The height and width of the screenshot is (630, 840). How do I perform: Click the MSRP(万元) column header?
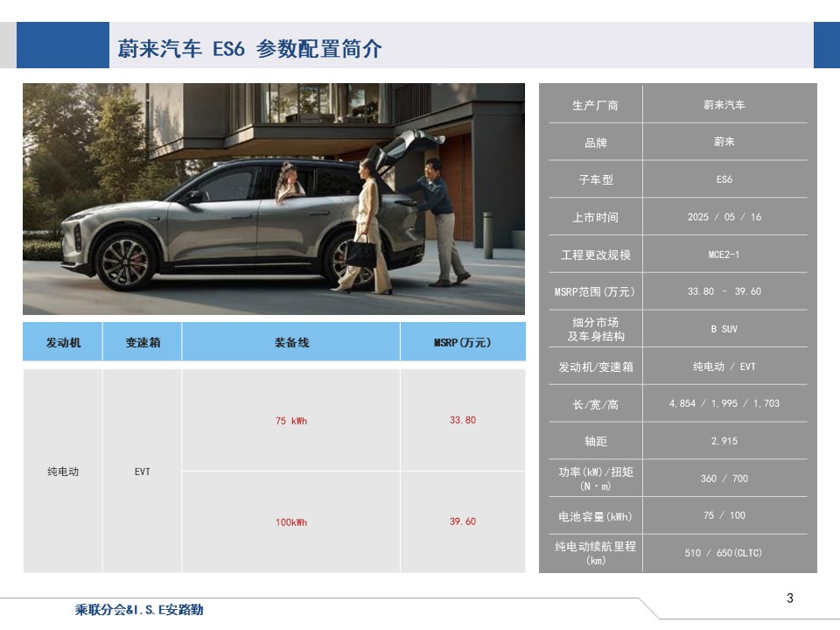tap(463, 342)
